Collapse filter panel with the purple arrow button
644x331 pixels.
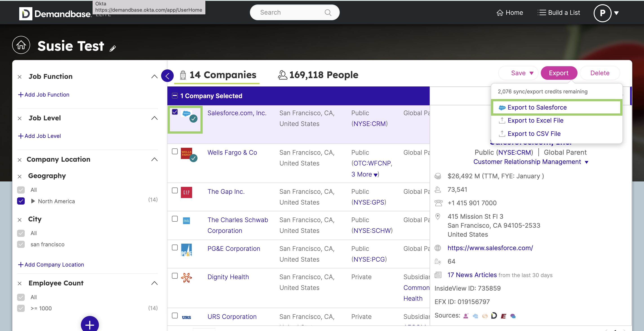click(x=167, y=76)
